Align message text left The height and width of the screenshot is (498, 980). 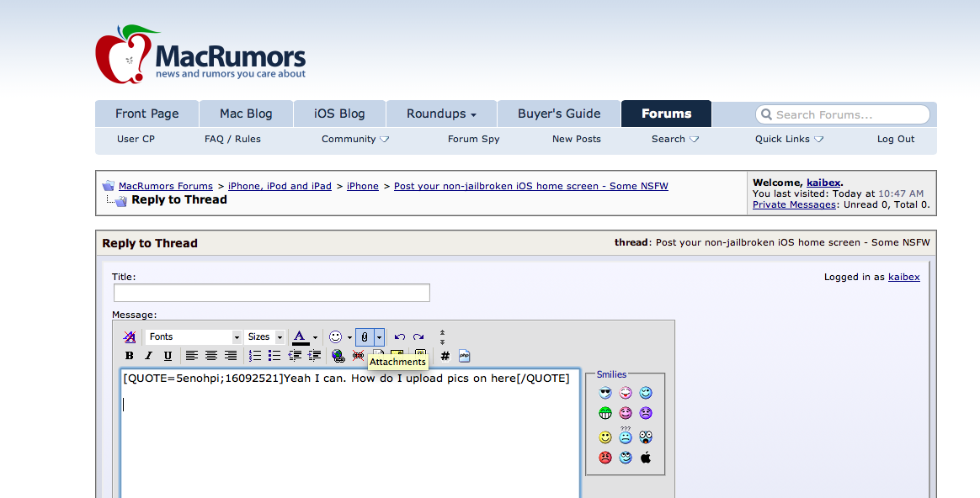[192, 356]
